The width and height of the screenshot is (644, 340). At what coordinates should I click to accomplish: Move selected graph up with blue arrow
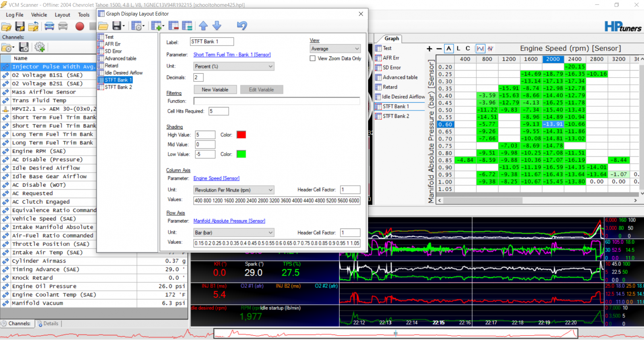tap(203, 26)
